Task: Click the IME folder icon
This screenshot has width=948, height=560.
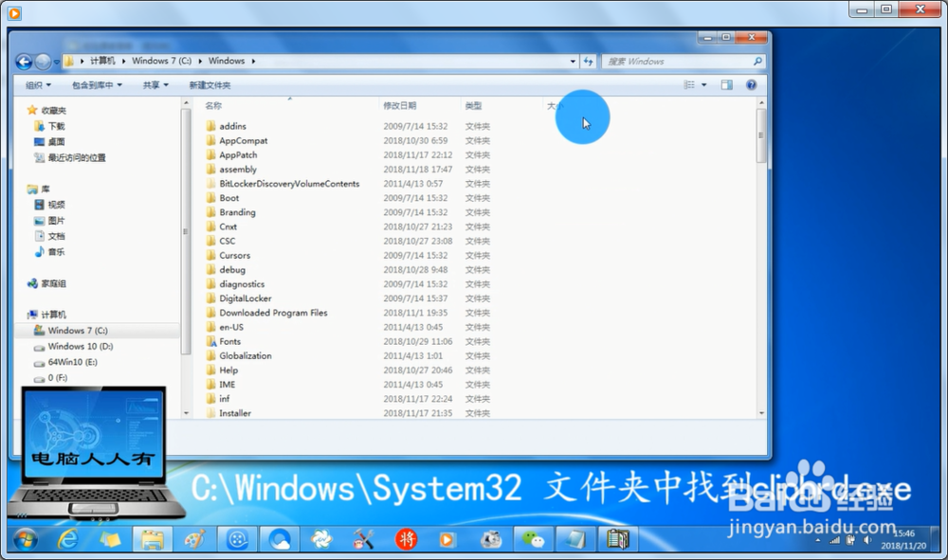Action: pyautogui.click(x=211, y=384)
